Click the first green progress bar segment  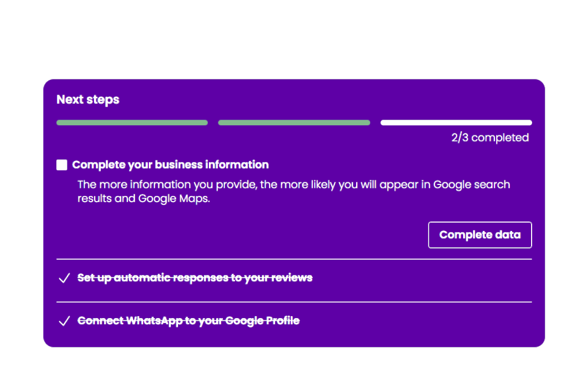[132, 123]
